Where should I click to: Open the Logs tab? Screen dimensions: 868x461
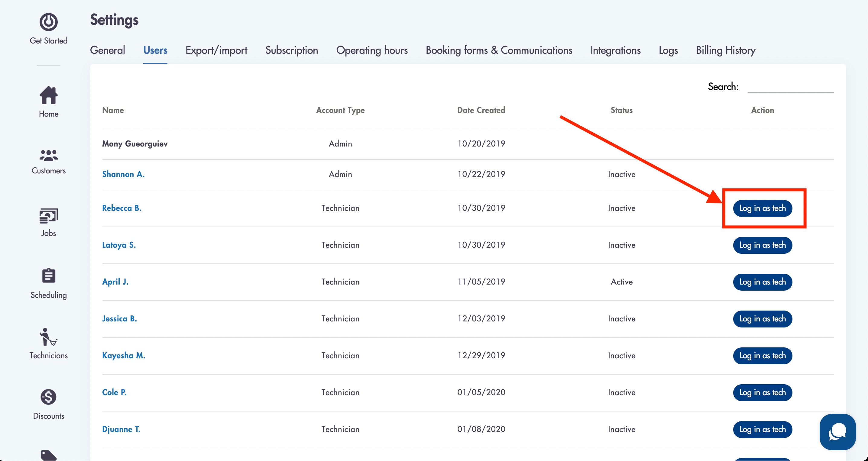coord(668,50)
